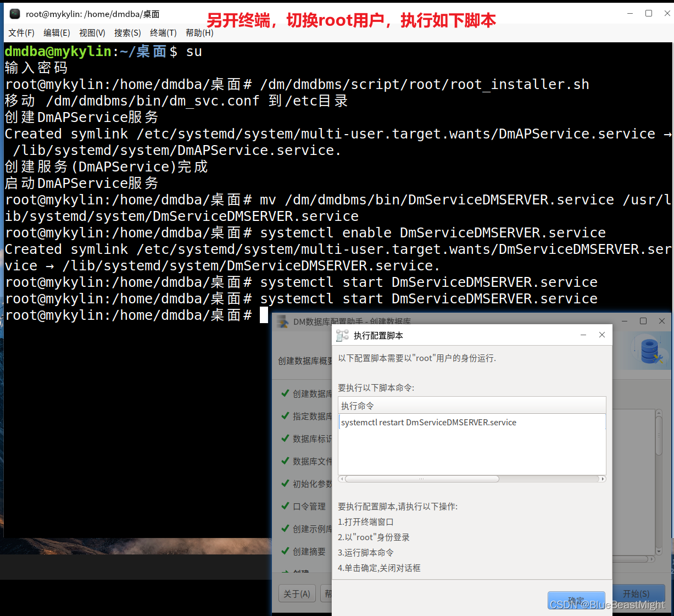Click the up arrow of DM assistant scrollbar
The height and width of the screenshot is (616, 674).
point(659,412)
